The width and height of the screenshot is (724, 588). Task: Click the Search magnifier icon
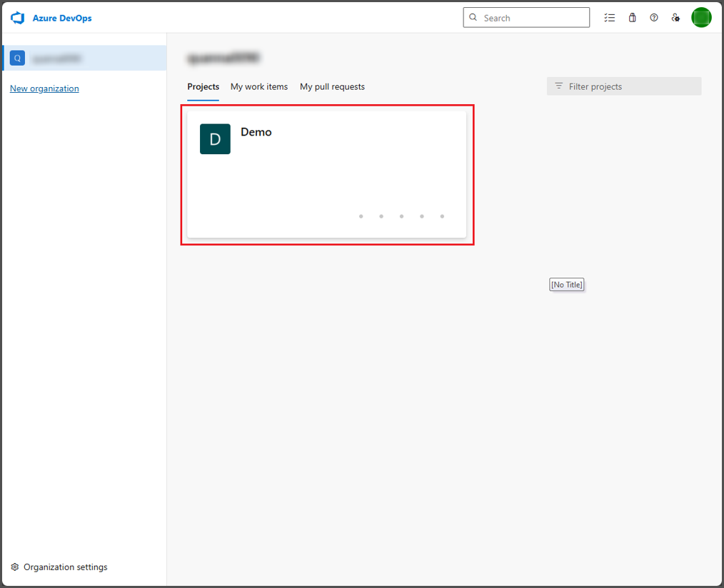(473, 18)
